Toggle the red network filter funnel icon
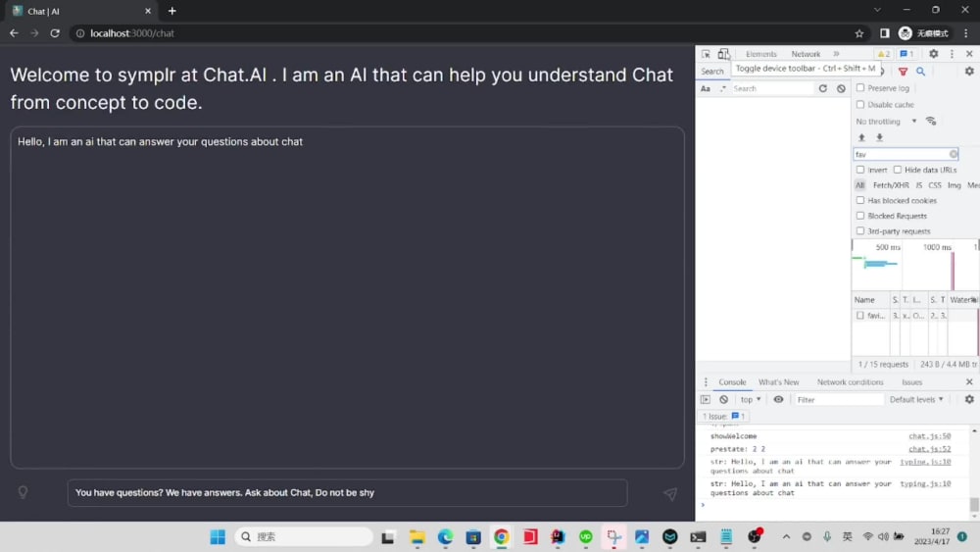 pos(903,72)
